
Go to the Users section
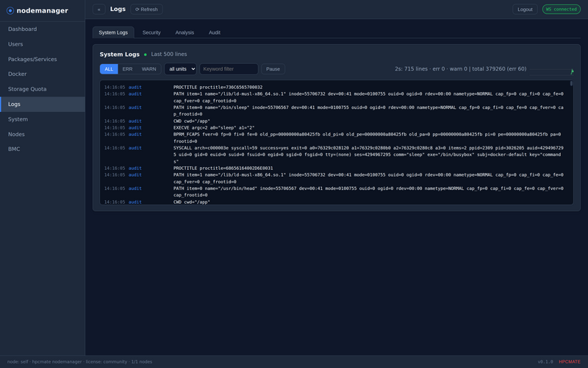pyautogui.click(x=43, y=44)
